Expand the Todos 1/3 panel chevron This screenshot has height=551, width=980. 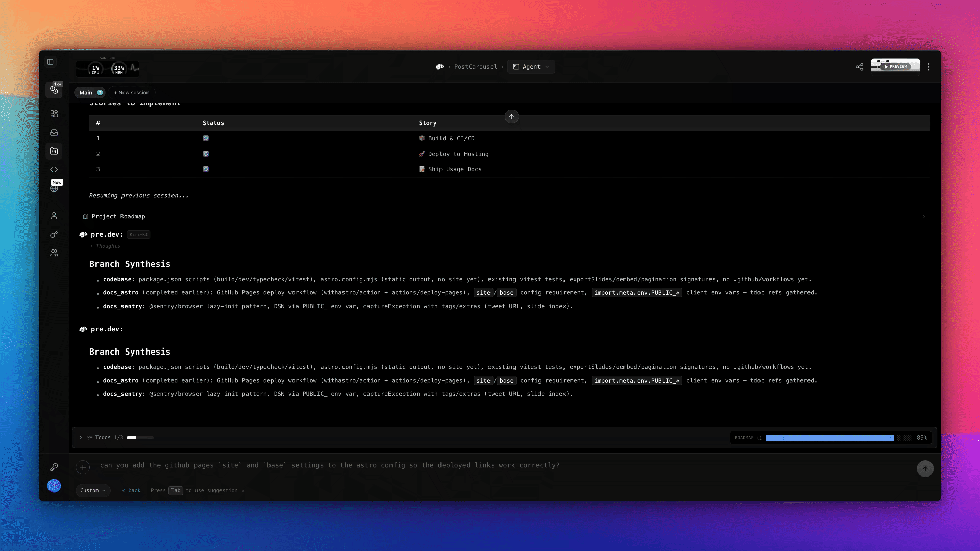click(80, 438)
